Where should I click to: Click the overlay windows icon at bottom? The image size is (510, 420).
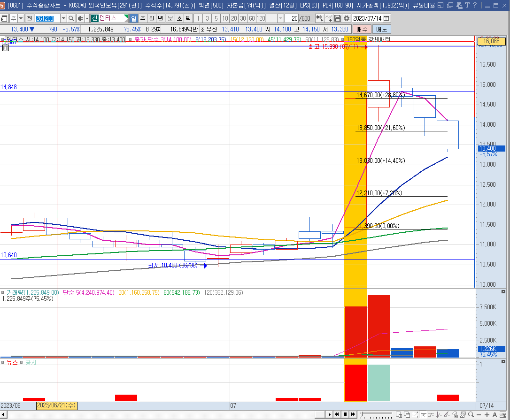(407, 414)
